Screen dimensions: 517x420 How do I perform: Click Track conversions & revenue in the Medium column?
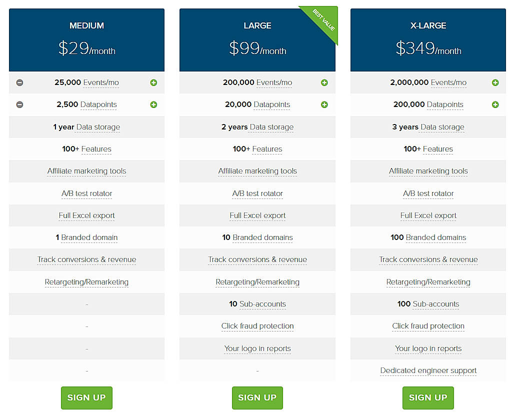tap(86, 259)
